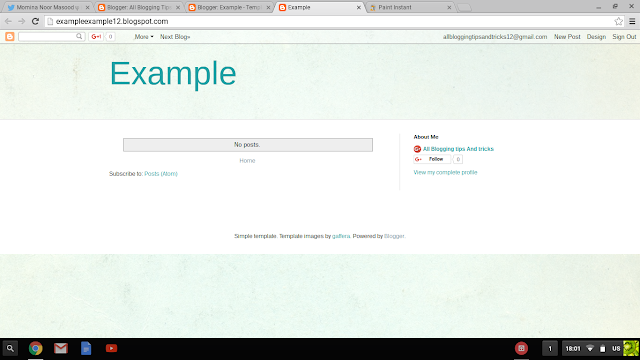Close the Example tab
The height and width of the screenshot is (360, 640).
tap(359, 7)
